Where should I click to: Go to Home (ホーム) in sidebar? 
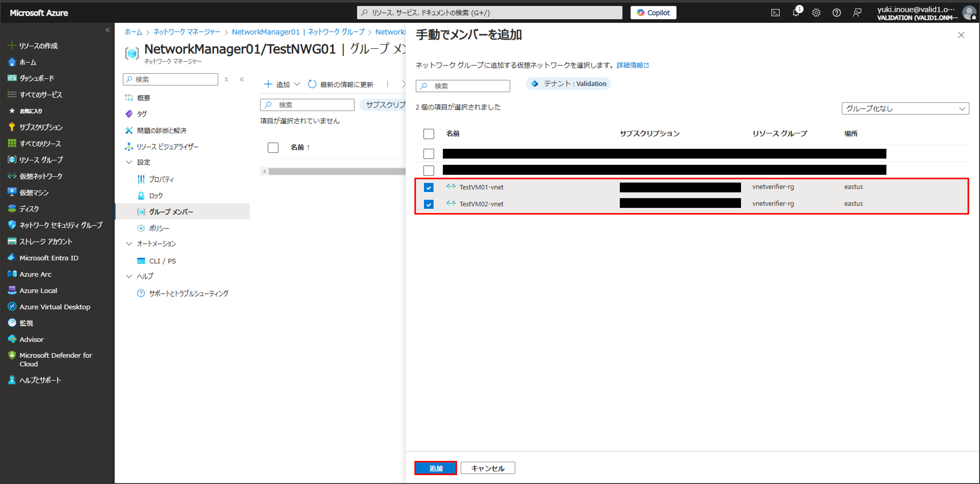[22, 62]
